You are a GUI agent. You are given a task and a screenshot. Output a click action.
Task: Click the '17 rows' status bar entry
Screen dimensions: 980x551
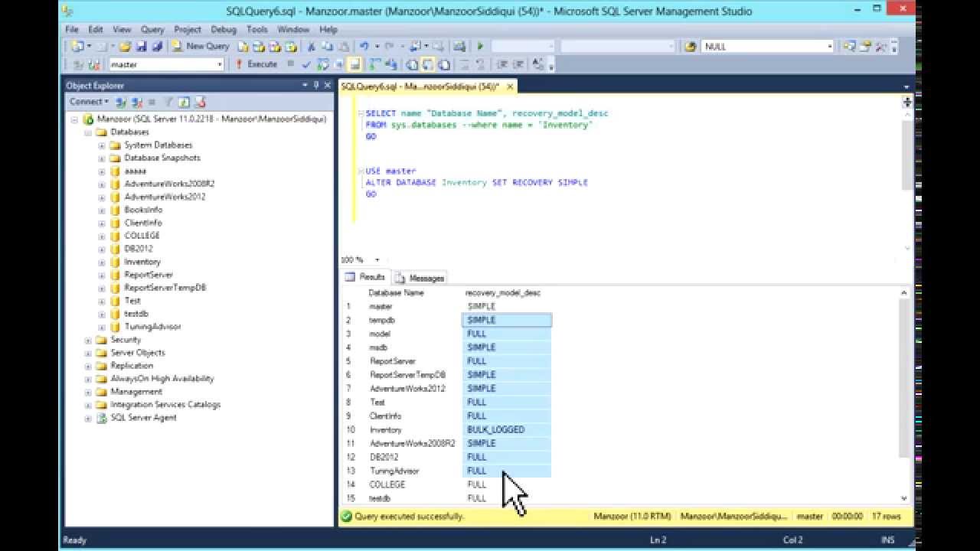click(888, 517)
